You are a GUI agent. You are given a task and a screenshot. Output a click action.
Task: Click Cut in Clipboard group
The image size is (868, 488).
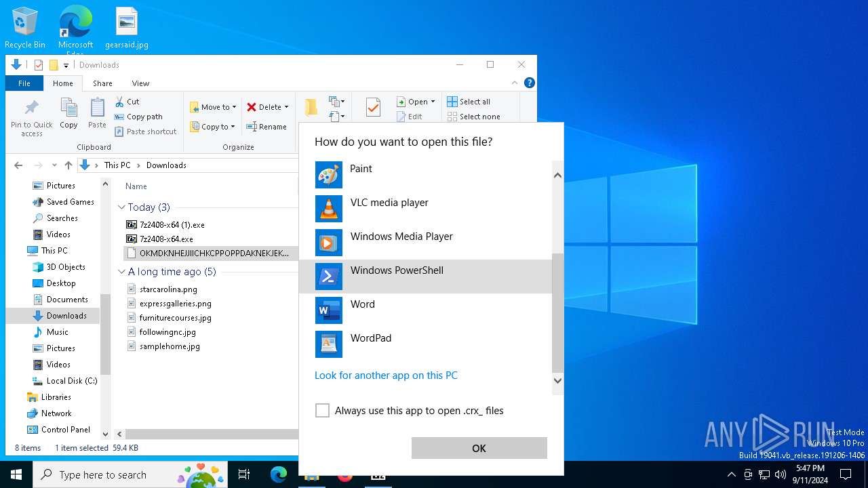click(127, 102)
